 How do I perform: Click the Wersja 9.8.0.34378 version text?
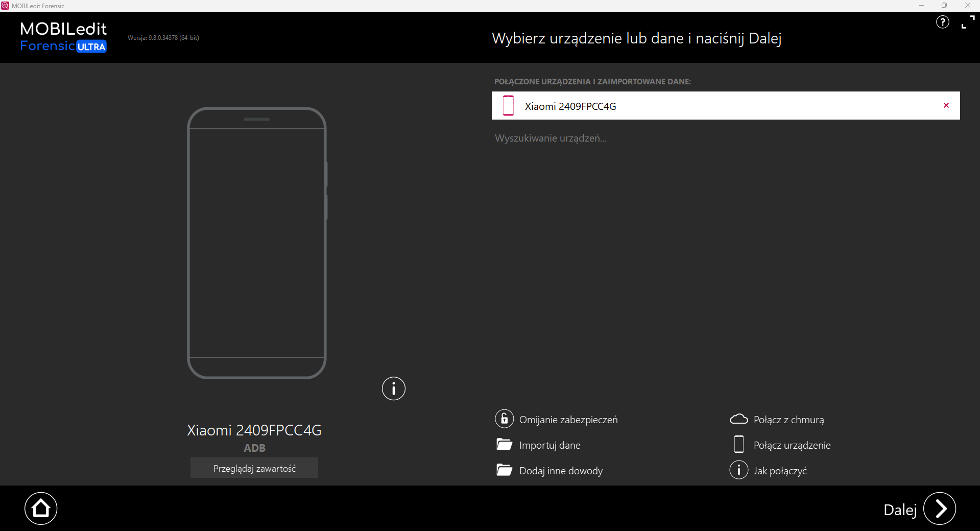[x=163, y=38]
